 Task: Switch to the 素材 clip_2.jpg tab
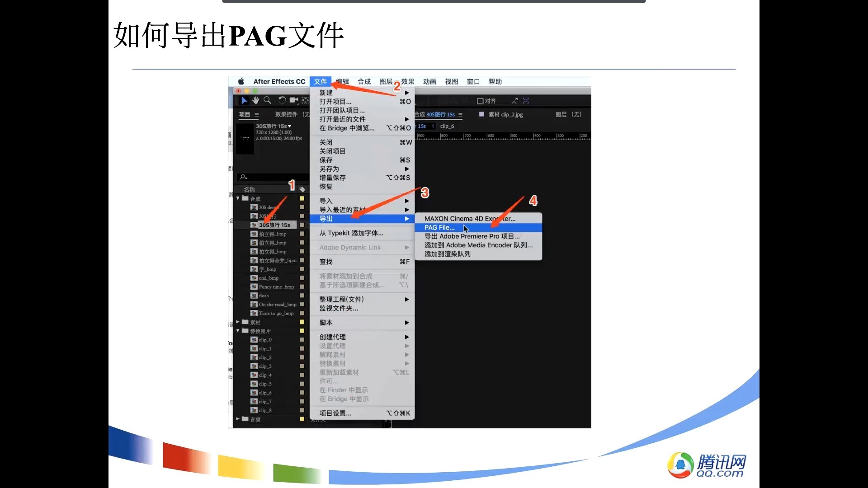coord(505,115)
